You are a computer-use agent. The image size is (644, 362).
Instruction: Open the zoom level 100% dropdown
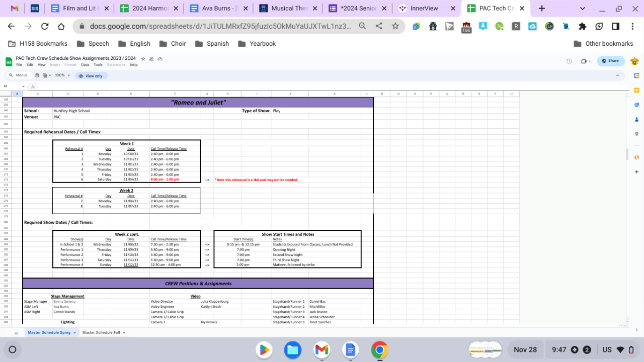62,75
